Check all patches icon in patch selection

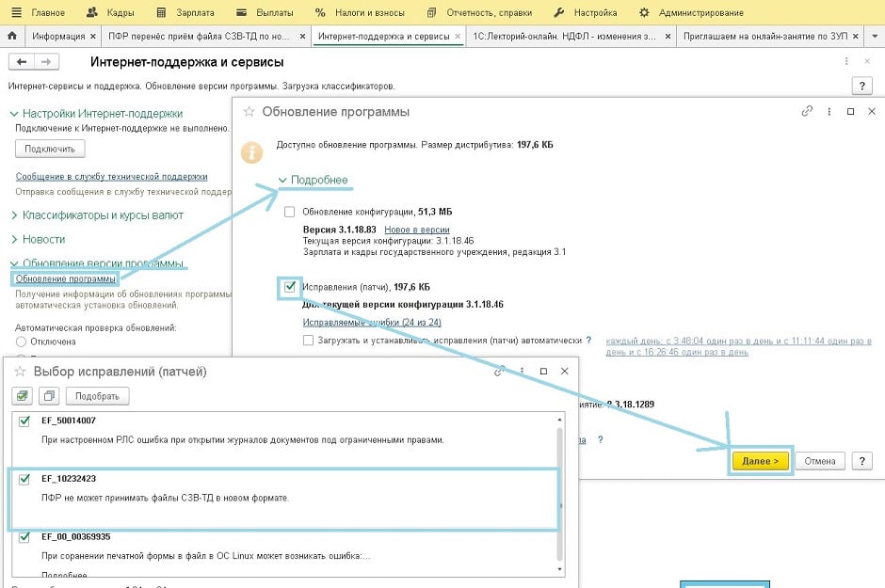tap(23, 396)
